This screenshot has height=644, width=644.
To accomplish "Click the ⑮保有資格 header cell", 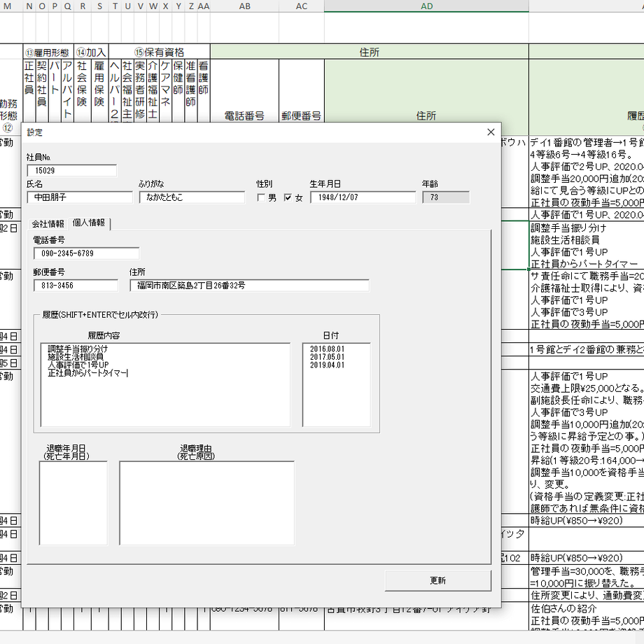I will pyautogui.click(x=160, y=52).
